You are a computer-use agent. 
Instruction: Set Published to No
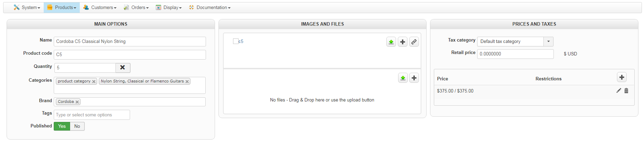77,126
